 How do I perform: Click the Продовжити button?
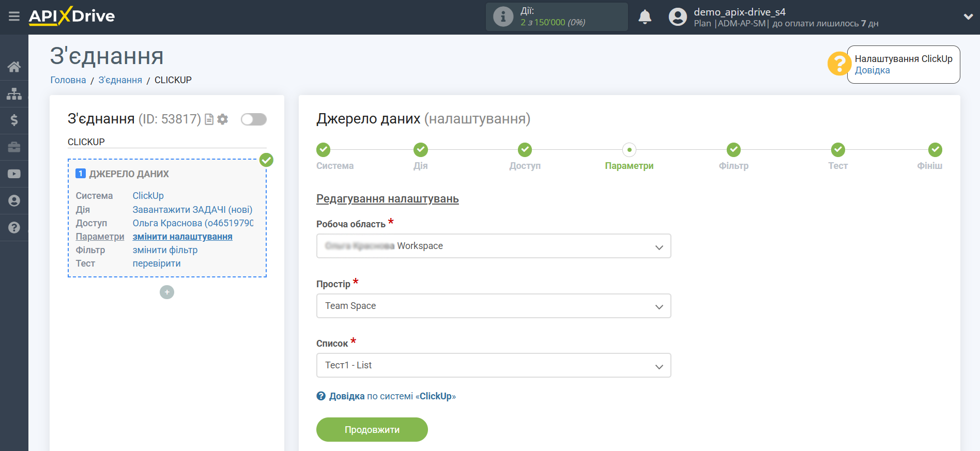click(372, 430)
